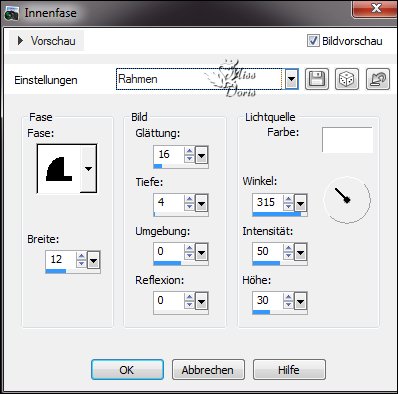Open the Fase shape picker dropdown

(x=88, y=169)
